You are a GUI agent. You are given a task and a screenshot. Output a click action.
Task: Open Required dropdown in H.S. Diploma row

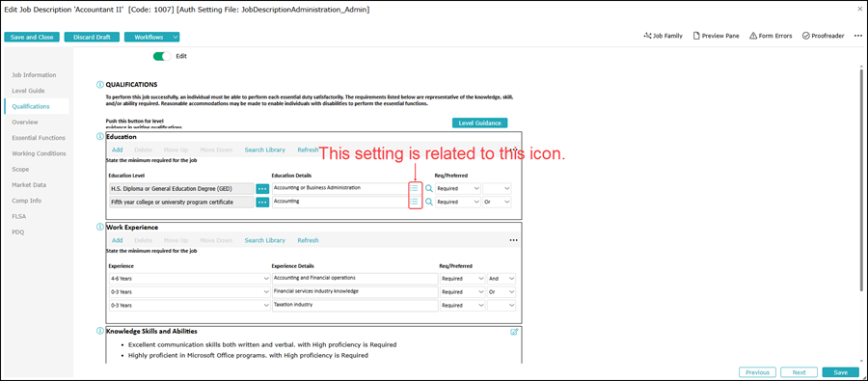click(458, 189)
